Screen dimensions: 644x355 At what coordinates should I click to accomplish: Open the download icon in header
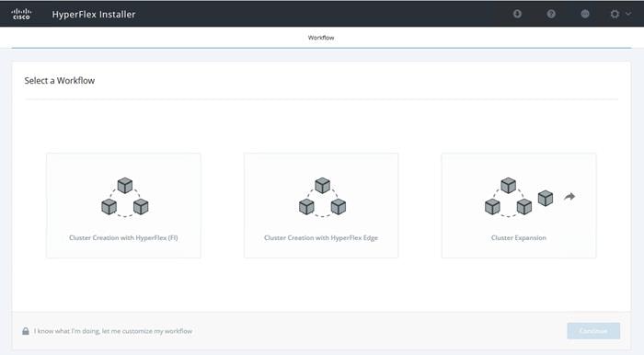pyautogui.click(x=517, y=14)
